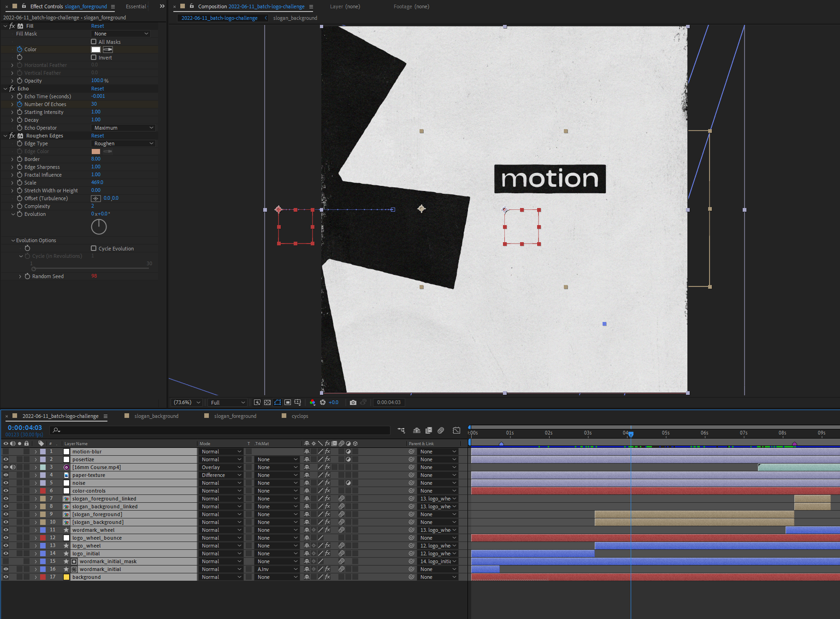
Task: Check the Cycle Evolution option
Action: [x=94, y=249]
